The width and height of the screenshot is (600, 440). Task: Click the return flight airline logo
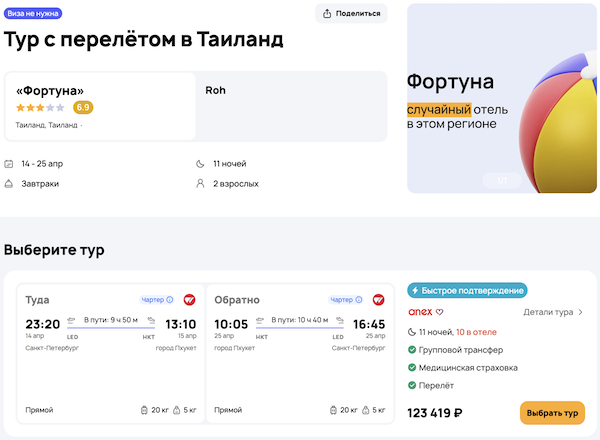pyautogui.click(x=379, y=299)
